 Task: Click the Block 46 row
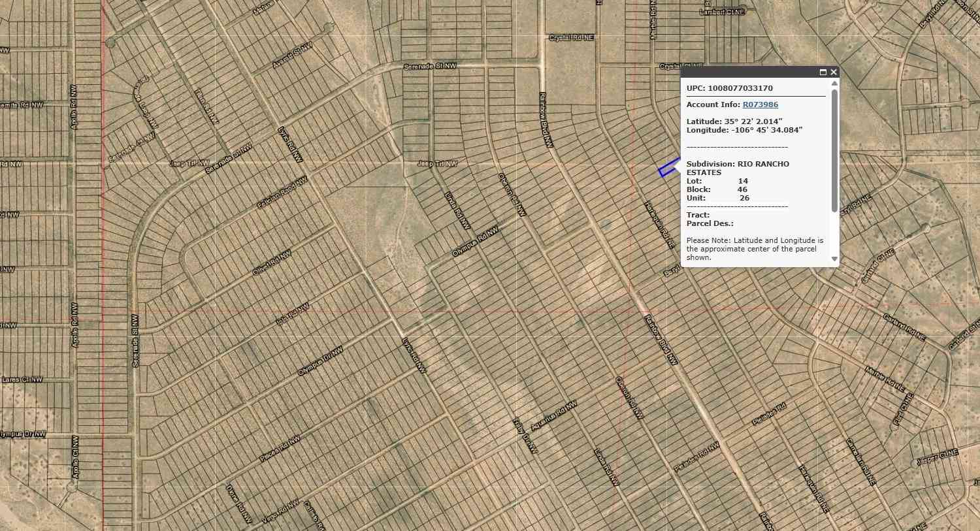[717, 189]
